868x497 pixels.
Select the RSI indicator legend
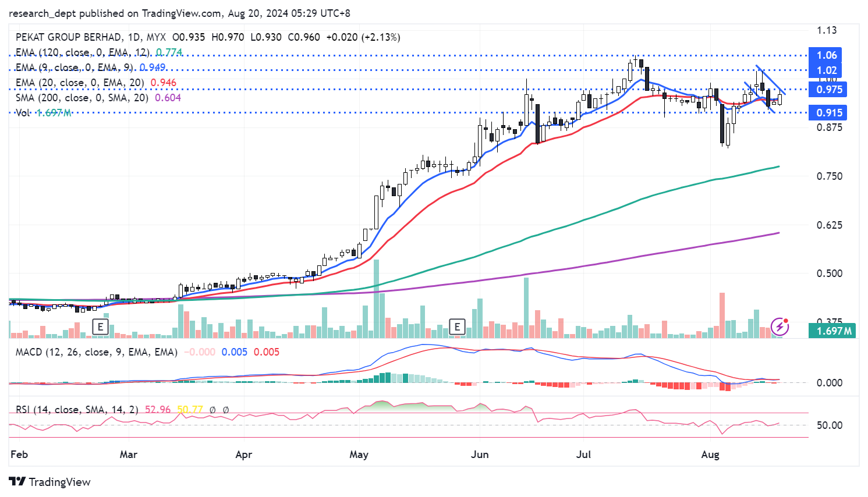[x=76, y=410]
